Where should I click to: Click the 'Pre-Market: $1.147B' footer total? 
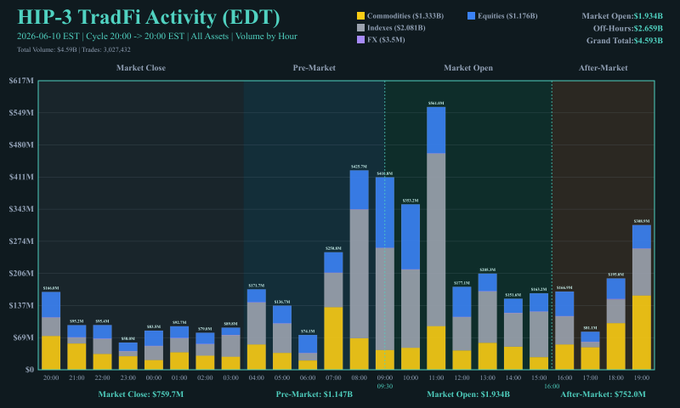click(314, 395)
